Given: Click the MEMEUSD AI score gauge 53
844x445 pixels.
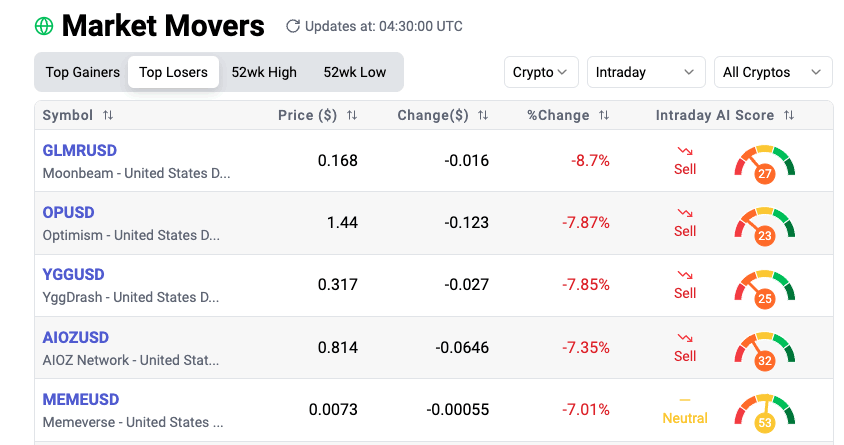Looking at the screenshot, I should coord(765,413).
